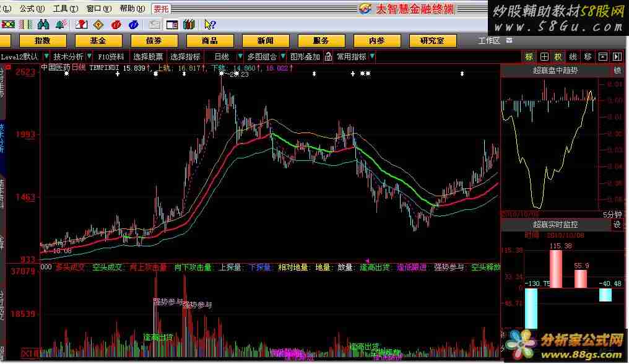Expand the 常用指标 dropdown arrow
The height and width of the screenshot is (364, 629).
[372, 56]
